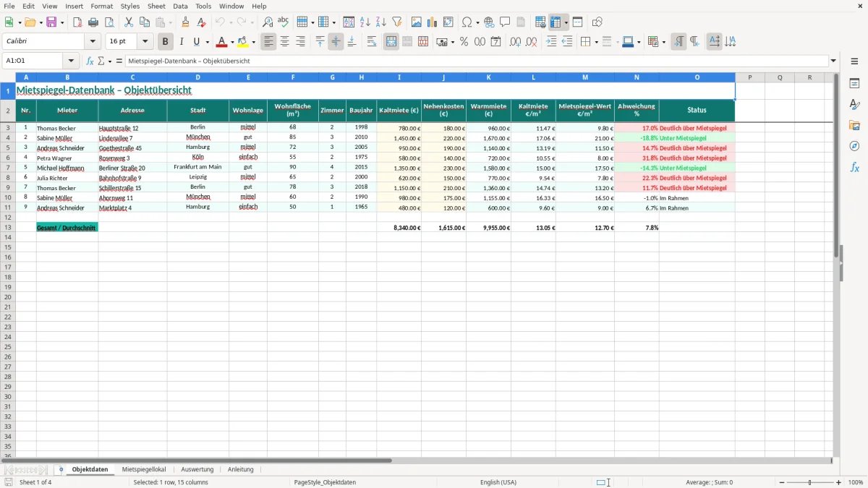868x488 pixels.
Task: Open the sidebar Navigator panel
Action: coord(854,146)
